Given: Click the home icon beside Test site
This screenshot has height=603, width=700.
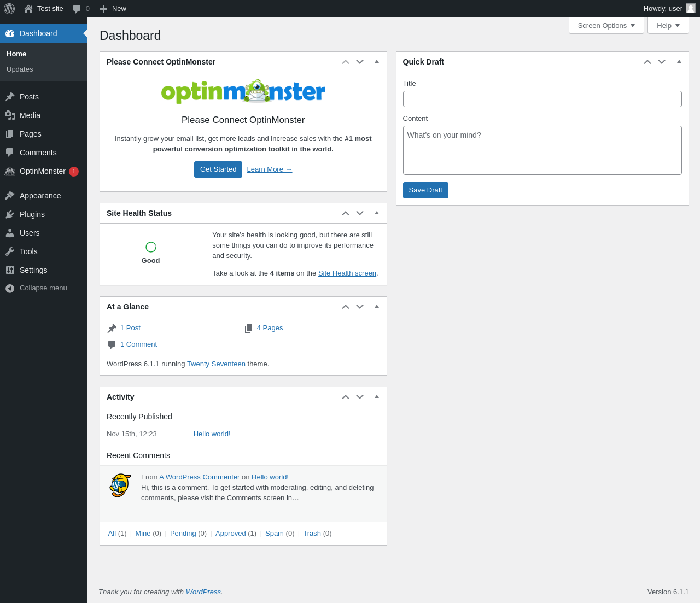Looking at the screenshot, I should pos(28,9).
